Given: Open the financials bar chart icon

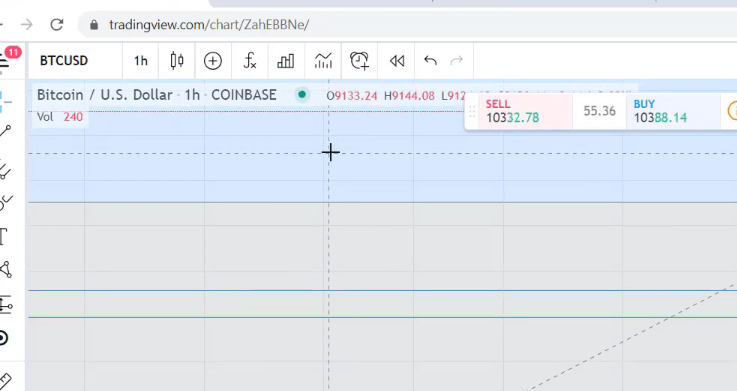Looking at the screenshot, I should click(x=286, y=61).
